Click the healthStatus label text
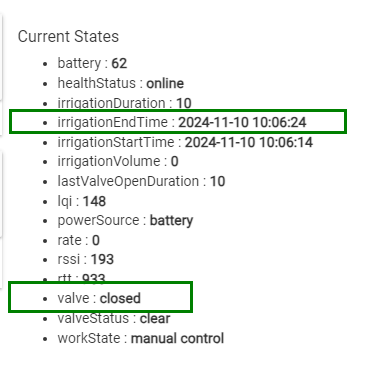Image resolution: width=378 pixels, height=367 pixels. (97, 83)
